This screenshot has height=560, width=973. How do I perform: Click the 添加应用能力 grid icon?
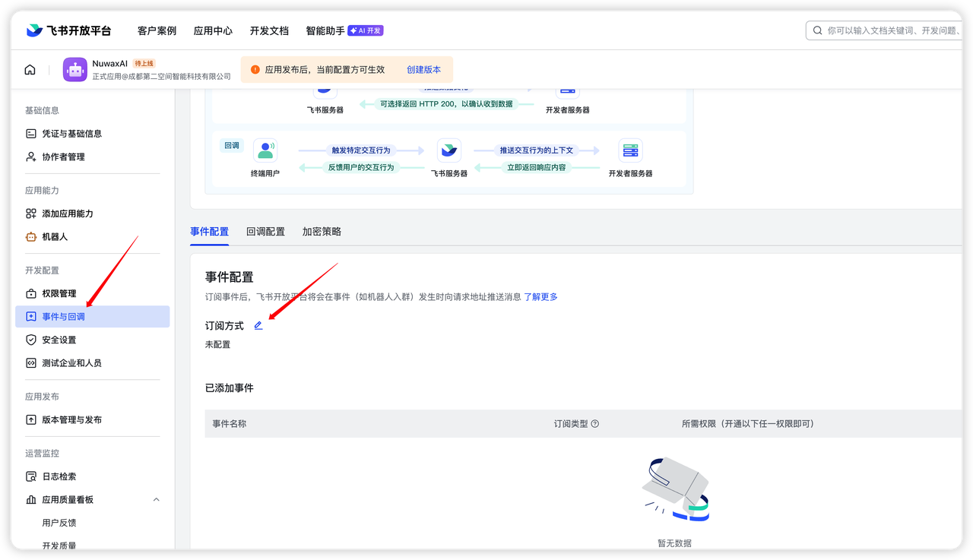point(31,214)
